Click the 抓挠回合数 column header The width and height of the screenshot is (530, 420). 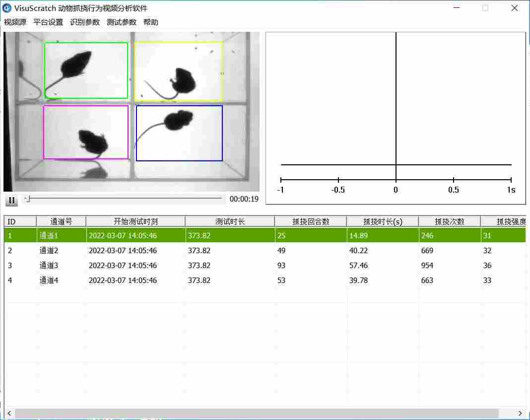tap(311, 221)
